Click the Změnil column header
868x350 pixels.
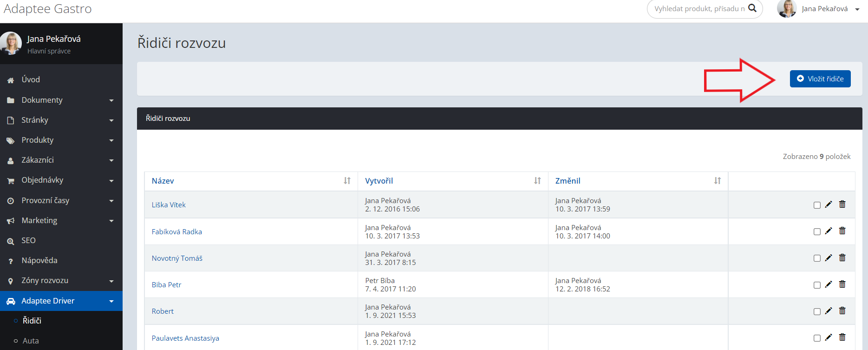pyautogui.click(x=568, y=181)
